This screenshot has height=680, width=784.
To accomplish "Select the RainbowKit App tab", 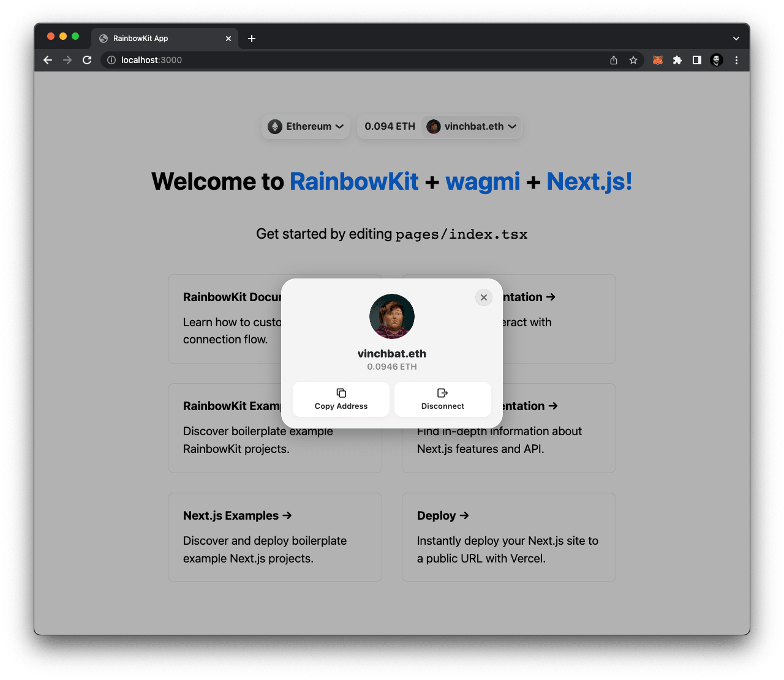I will [165, 39].
